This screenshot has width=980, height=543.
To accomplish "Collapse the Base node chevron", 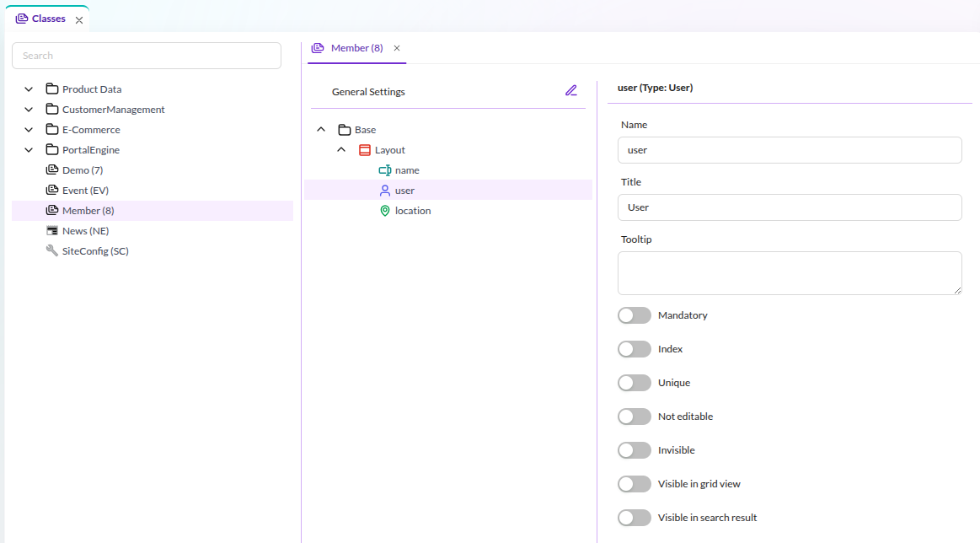I will pyautogui.click(x=321, y=130).
